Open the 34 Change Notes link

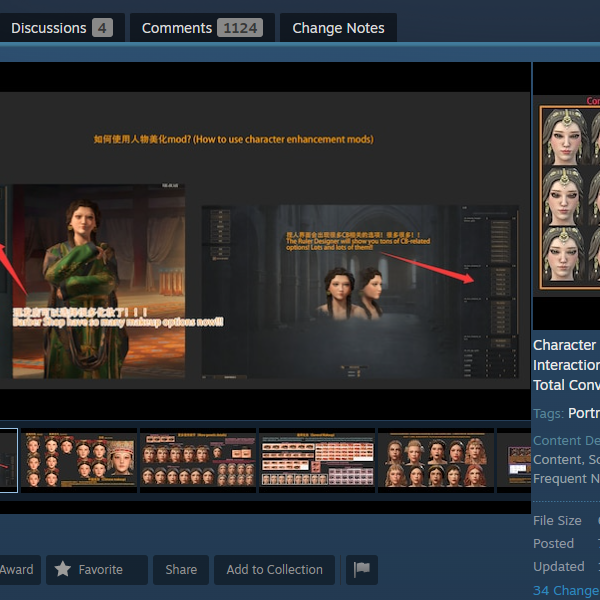(566, 590)
